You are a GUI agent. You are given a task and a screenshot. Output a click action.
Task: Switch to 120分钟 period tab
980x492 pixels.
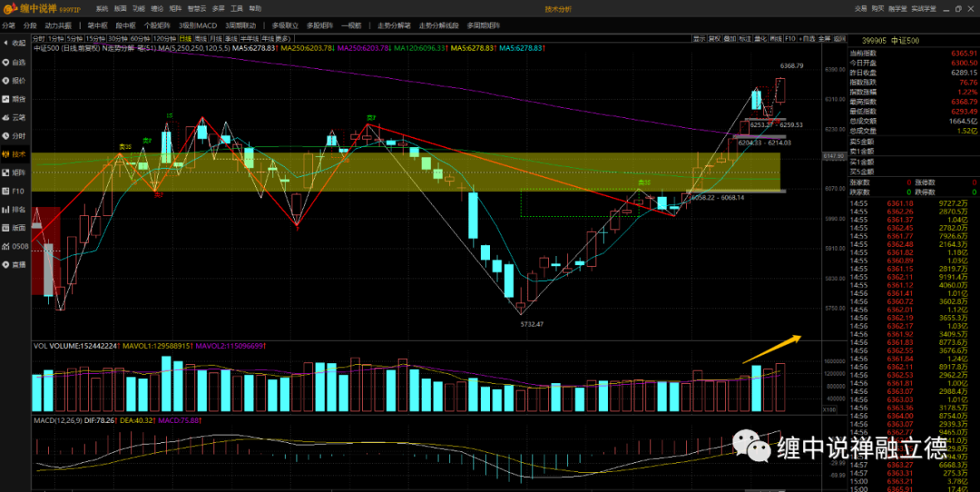tap(165, 39)
